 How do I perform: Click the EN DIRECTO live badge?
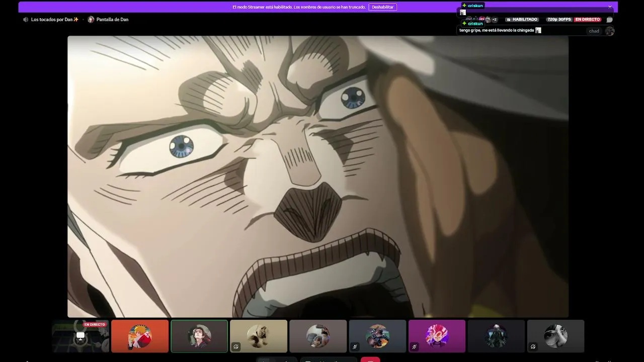click(588, 20)
